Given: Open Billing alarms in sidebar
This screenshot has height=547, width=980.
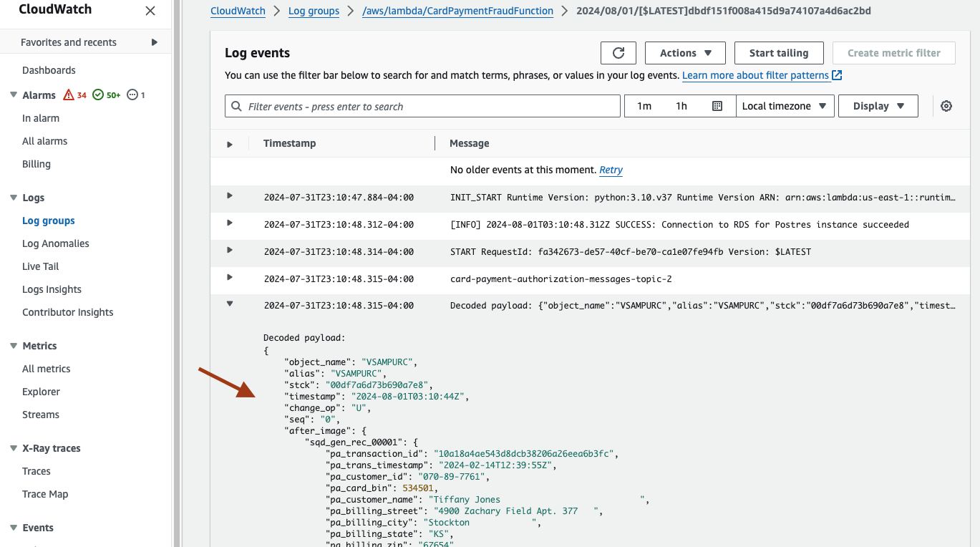Looking at the screenshot, I should tap(37, 164).
